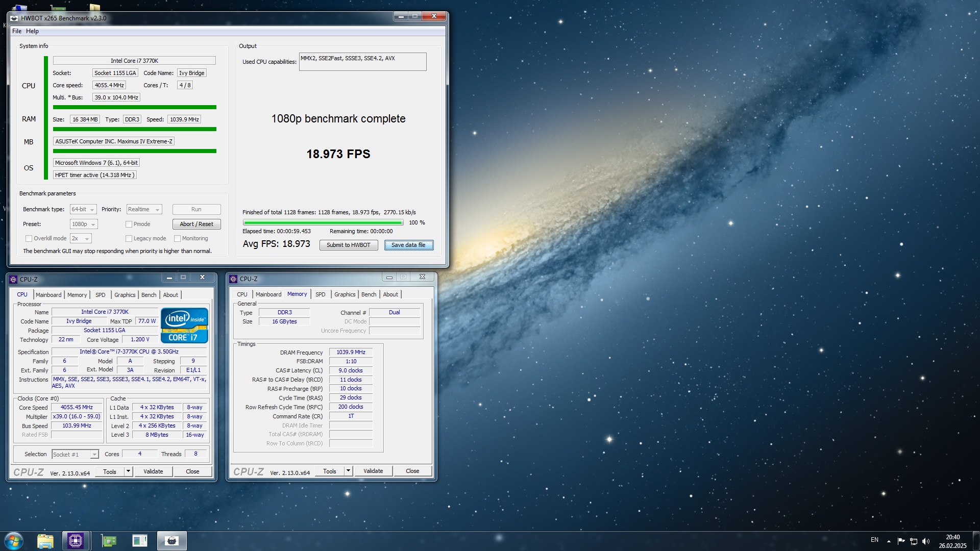Open the File menu in HWBOT
980x551 pixels.
17,31
